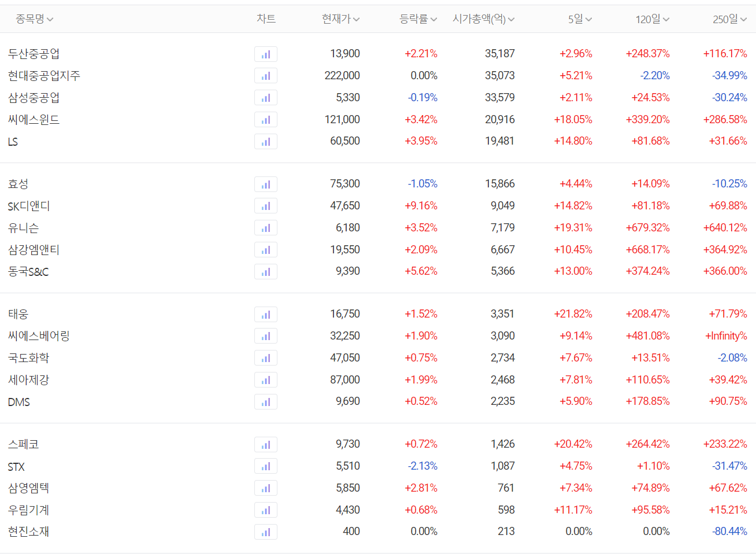Click the 35,187 market cap of 두산중공업
Image resolution: width=756 pixels, height=557 pixels.
tap(500, 54)
